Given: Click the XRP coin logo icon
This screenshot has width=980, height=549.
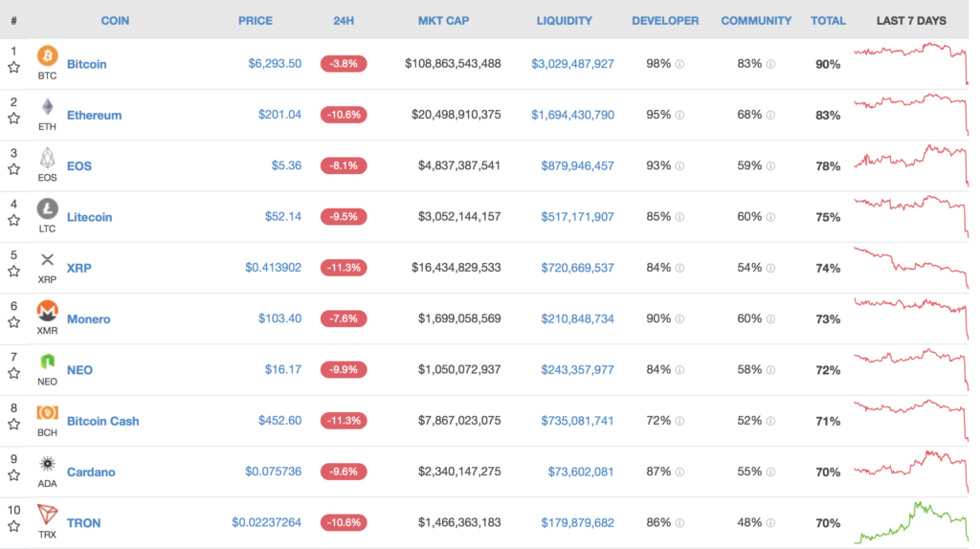Looking at the screenshot, I should tap(48, 259).
